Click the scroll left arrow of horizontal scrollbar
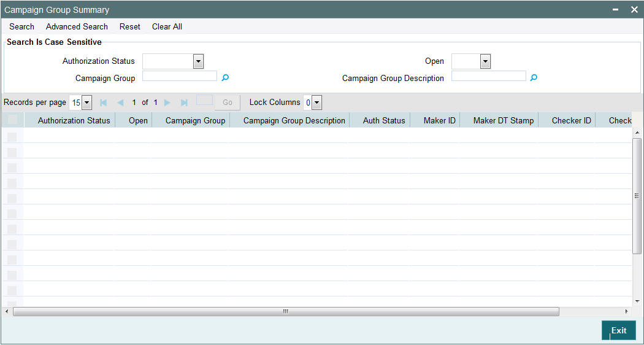 pos(6,312)
